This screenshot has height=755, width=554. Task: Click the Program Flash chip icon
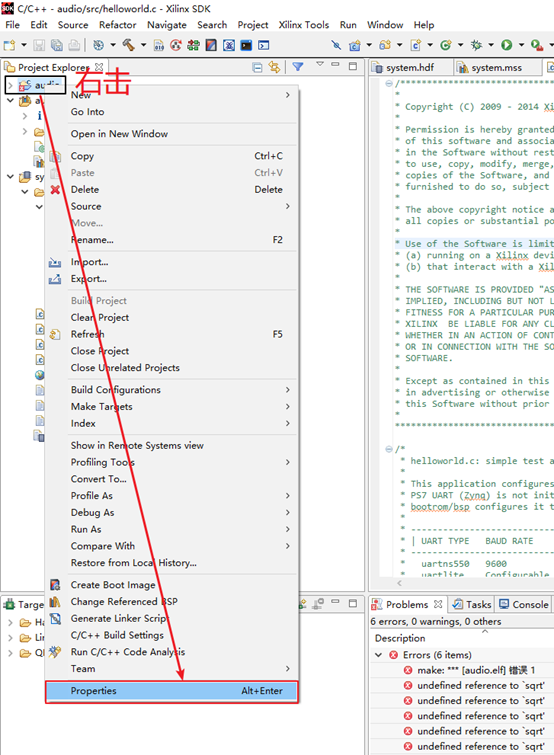pyautogui.click(x=229, y=45)
